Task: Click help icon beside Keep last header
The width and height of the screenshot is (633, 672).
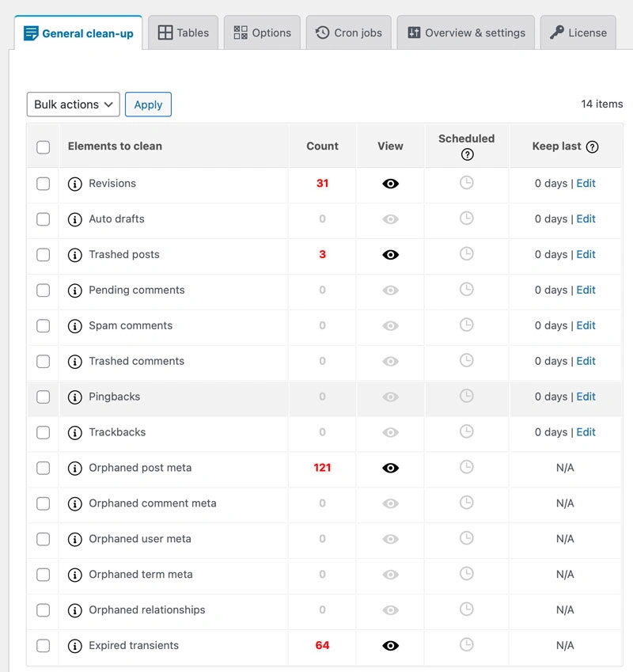Action: pos(593,147)
